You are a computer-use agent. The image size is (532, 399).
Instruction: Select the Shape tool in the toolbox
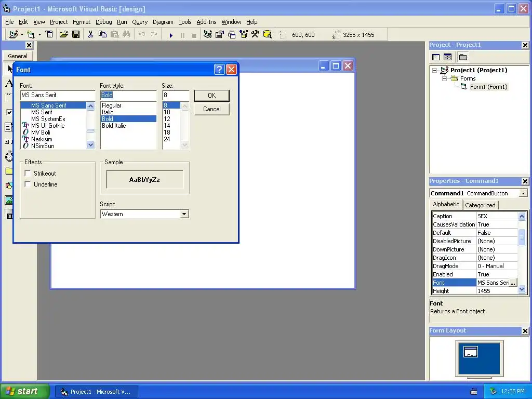pyautogui.click(x=9, y=185)
